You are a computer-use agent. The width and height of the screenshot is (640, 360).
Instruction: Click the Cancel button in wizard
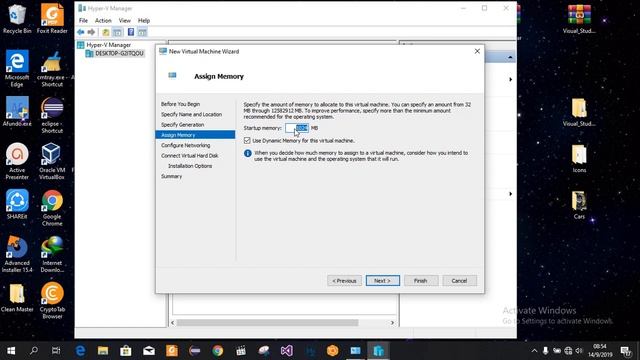pyautogui.click(x=459, y=281)
